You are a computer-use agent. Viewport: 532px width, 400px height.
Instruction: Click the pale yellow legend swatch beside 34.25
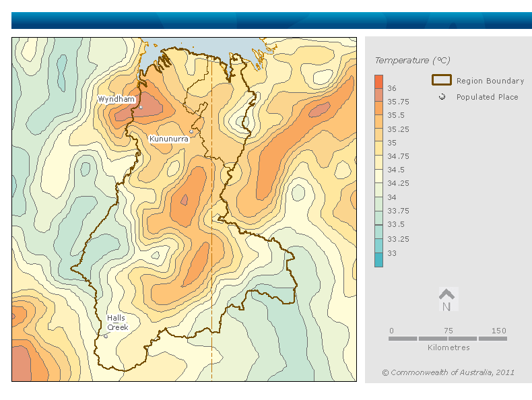pos(378,176)
